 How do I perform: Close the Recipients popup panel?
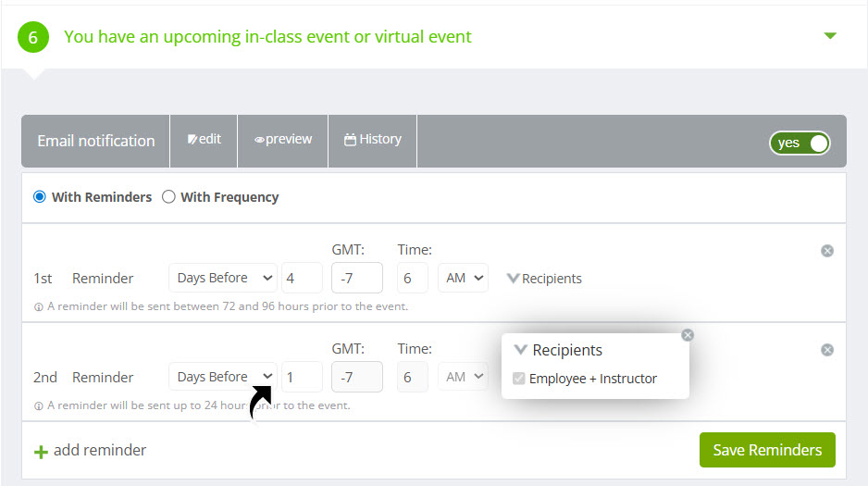[688, 335]
